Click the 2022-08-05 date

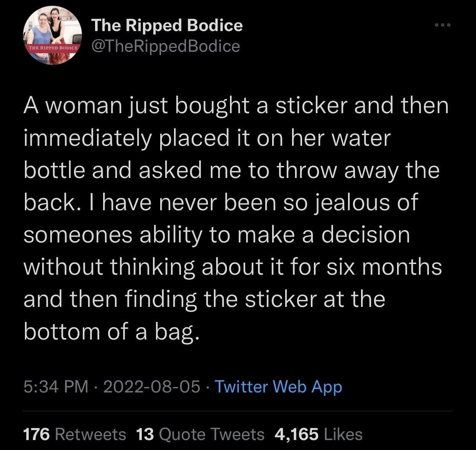[x=151, y=386]
